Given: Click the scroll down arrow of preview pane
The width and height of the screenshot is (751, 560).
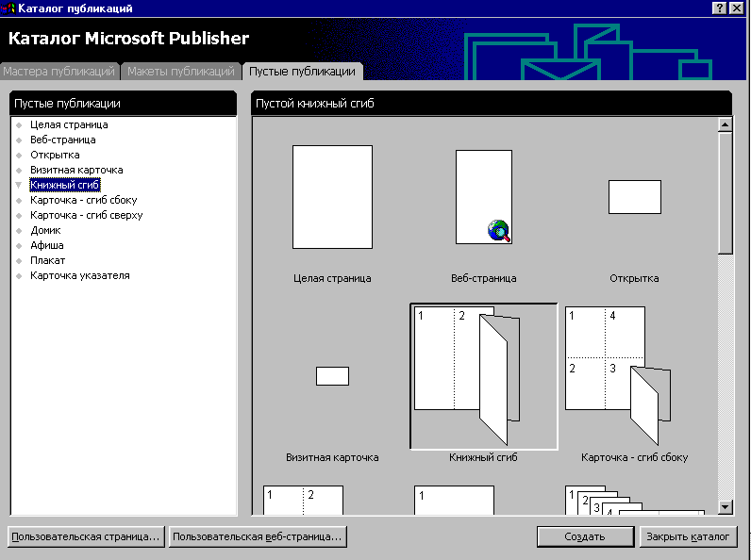Looking at the screenshot, I should (726, 507).
